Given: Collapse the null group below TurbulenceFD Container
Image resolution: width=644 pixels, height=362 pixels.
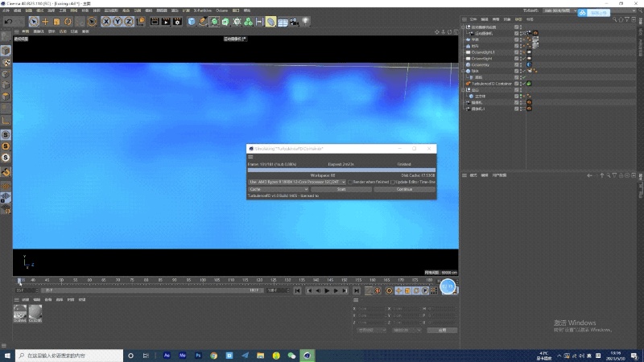Looking at the screenshot, I should click(x=464, y=90).
